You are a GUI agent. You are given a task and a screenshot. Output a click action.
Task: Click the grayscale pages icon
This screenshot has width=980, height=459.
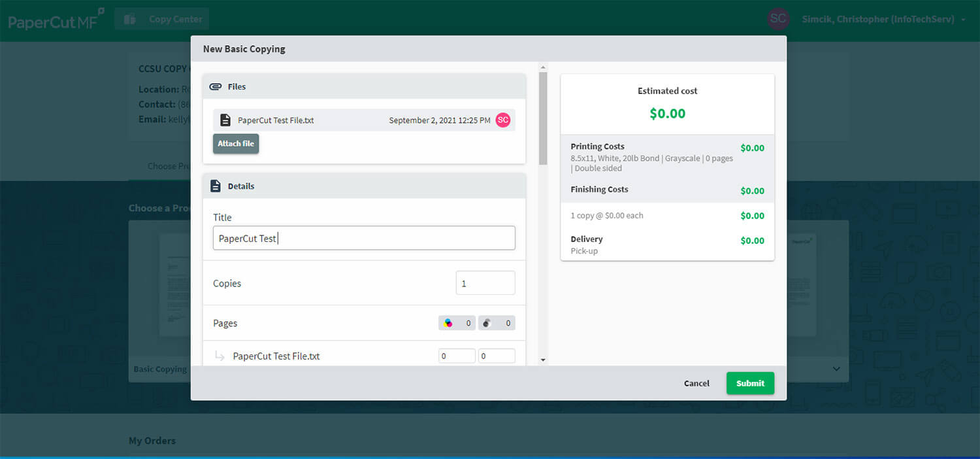point(487,323)
